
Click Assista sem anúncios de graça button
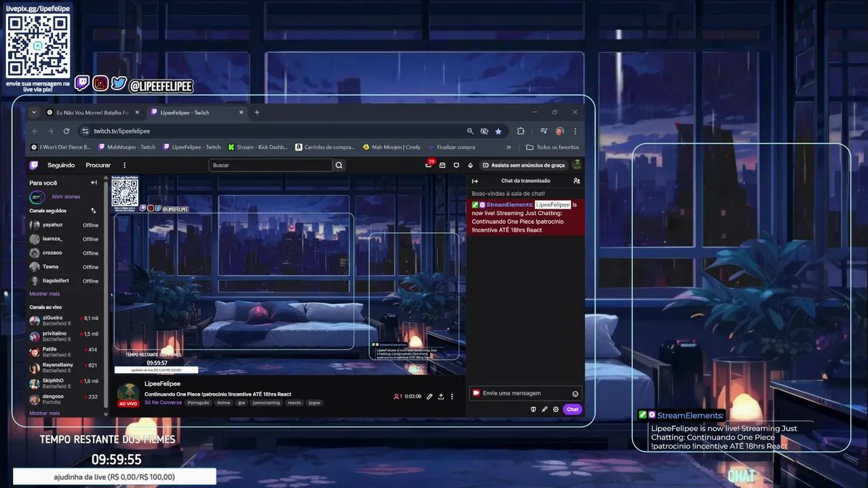coord(524,165)
